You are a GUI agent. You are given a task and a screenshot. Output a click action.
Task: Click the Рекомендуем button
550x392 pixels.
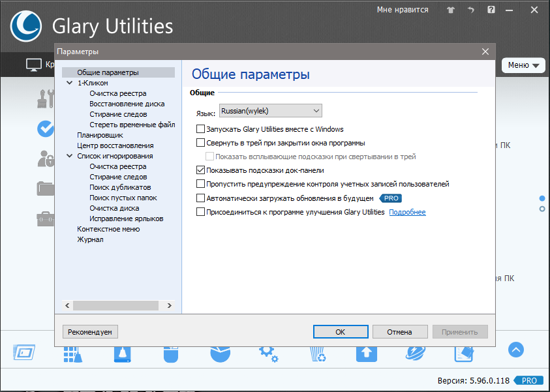[x=90, y=332]
